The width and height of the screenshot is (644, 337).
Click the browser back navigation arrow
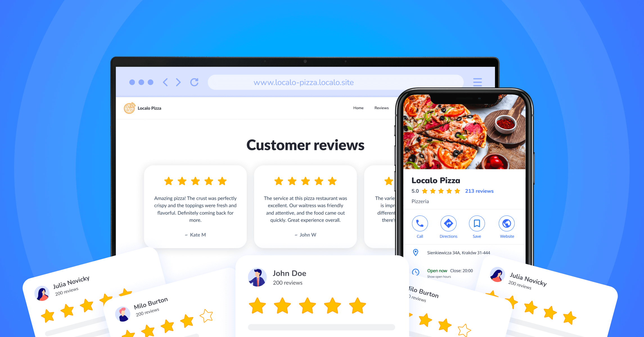(x=166, y=83)
